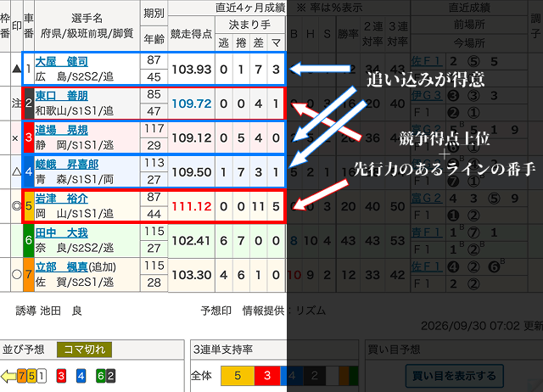Image resolution: width=543 pixels, height=392 pixels.
Task: Click red car number 3 cell
Action: (29, 137)
